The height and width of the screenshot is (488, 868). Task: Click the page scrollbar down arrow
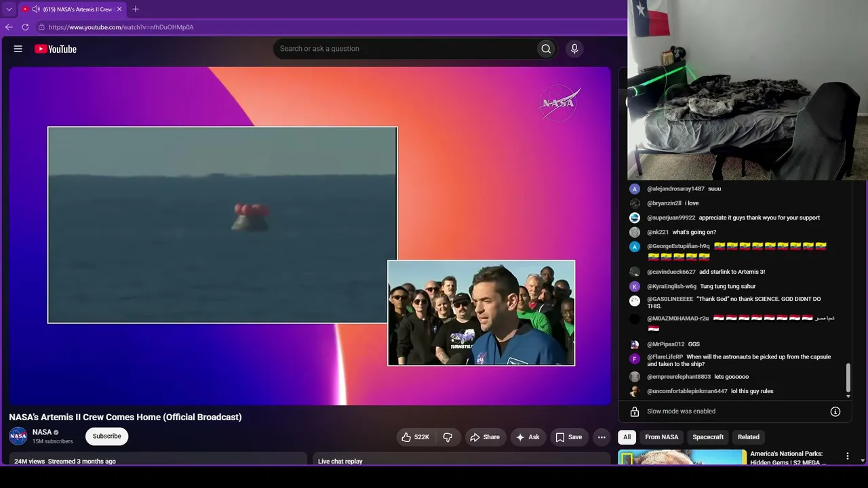tap(863, 461)
